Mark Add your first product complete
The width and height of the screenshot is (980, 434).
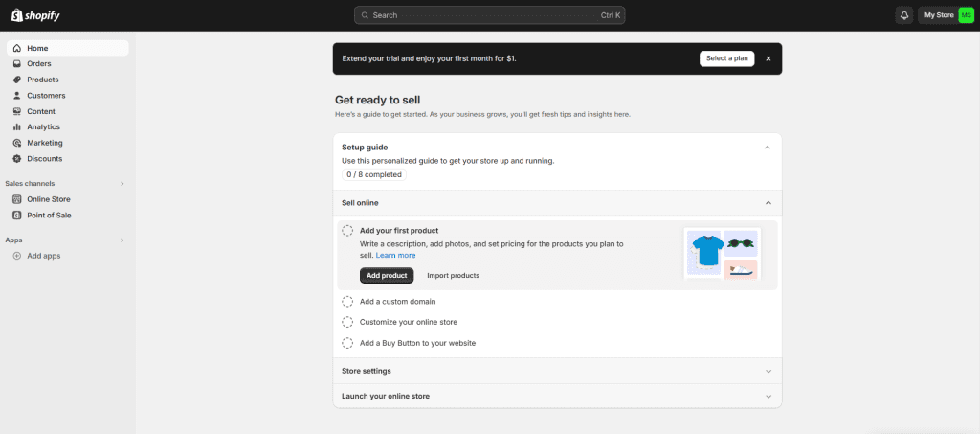[x=347, y=231]
